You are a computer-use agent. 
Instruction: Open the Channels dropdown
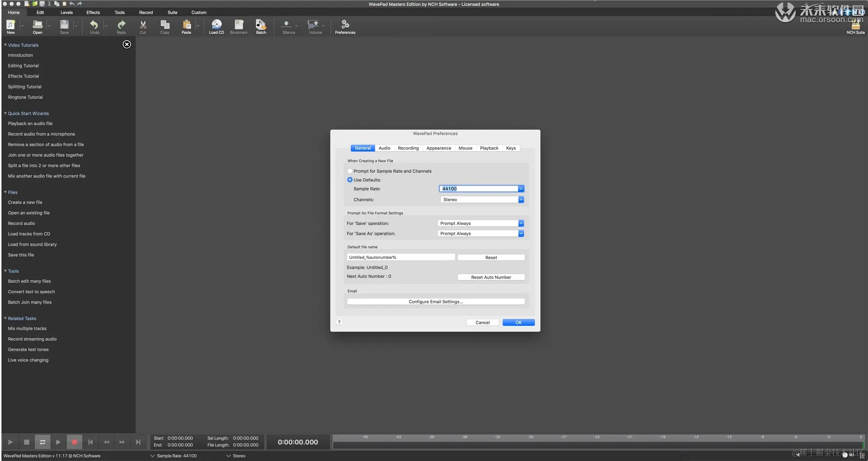click(x=521, y=200)
